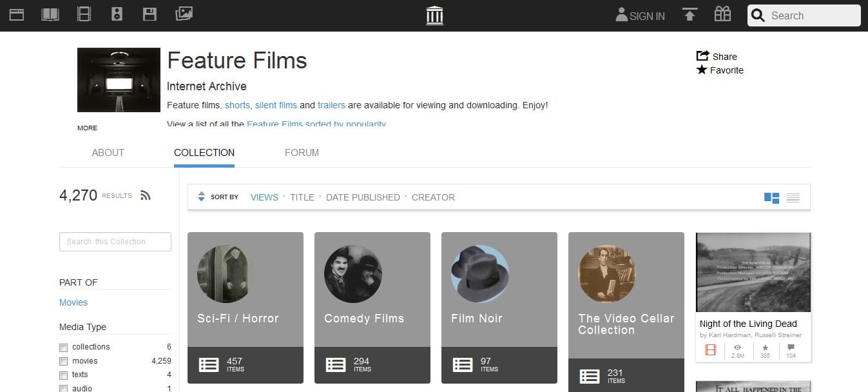The image size is (868, 392).
Task: Click the Favorite star icon
Action: [x=702, y=70]
